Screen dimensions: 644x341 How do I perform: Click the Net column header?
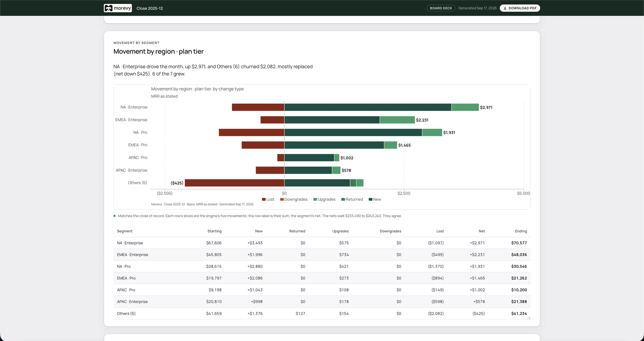pos(482,231)
